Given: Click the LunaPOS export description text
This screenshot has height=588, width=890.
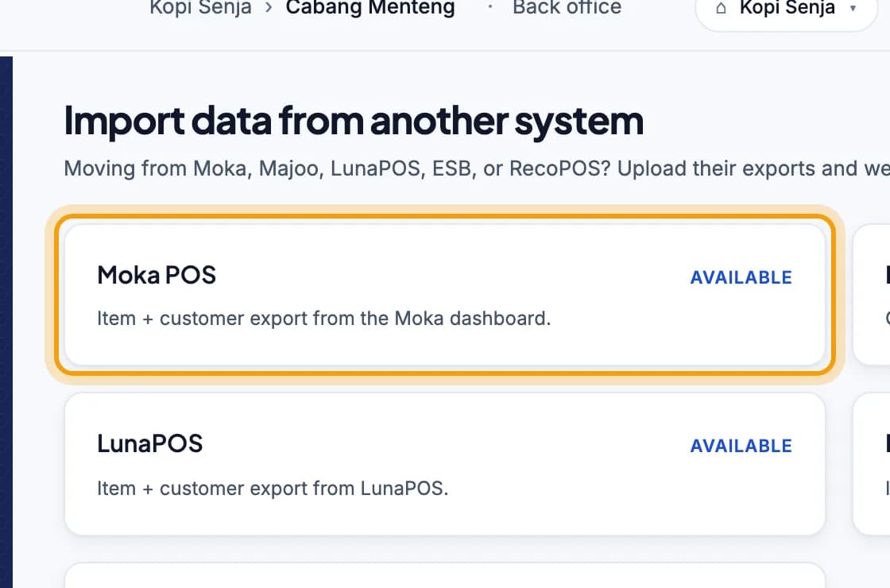Looking at the screenshot, I should (x=273, y=488).
